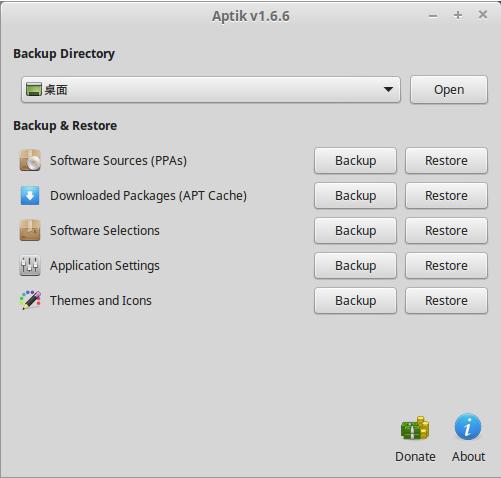Image resolution: width=501 pixels, height=478 pixels.
Task: Click the 'Software Sources (PPAs)' label
Action: [118, 161]
